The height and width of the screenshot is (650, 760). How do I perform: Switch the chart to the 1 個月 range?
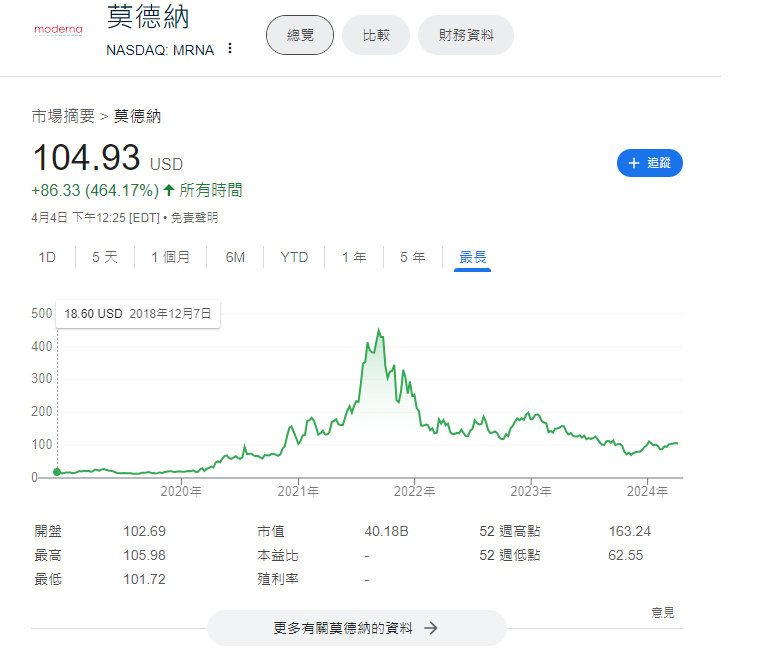pyautogui.click(x=170, y=257)
